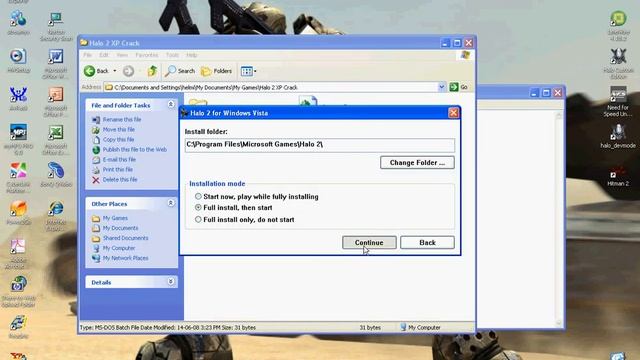Click the green Back arrow in Explorer toolbar
Viewport: 640px width, 360px height.
coord(89,71)
